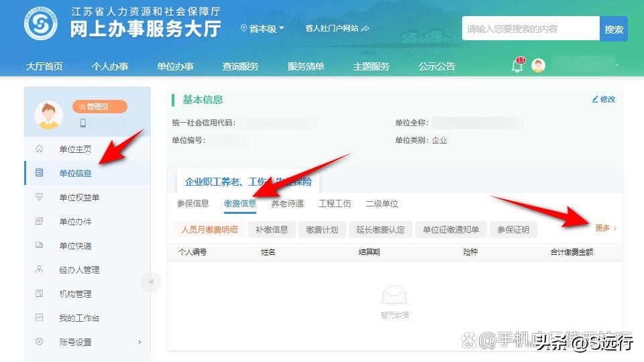The image size is (644, 362).
Task: Click the 账号设置 gear icon
Action: (x=39, y=341)
